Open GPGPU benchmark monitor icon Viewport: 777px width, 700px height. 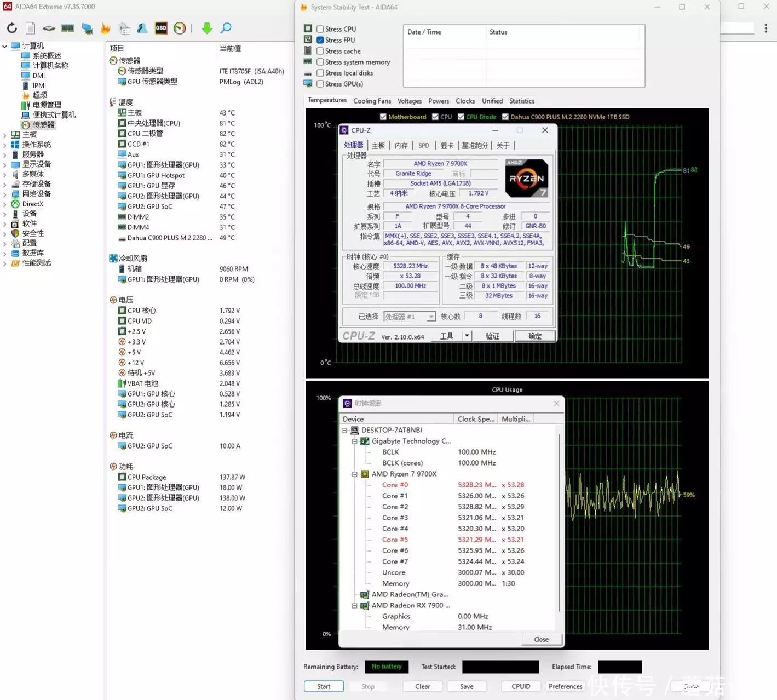point(87,28)
